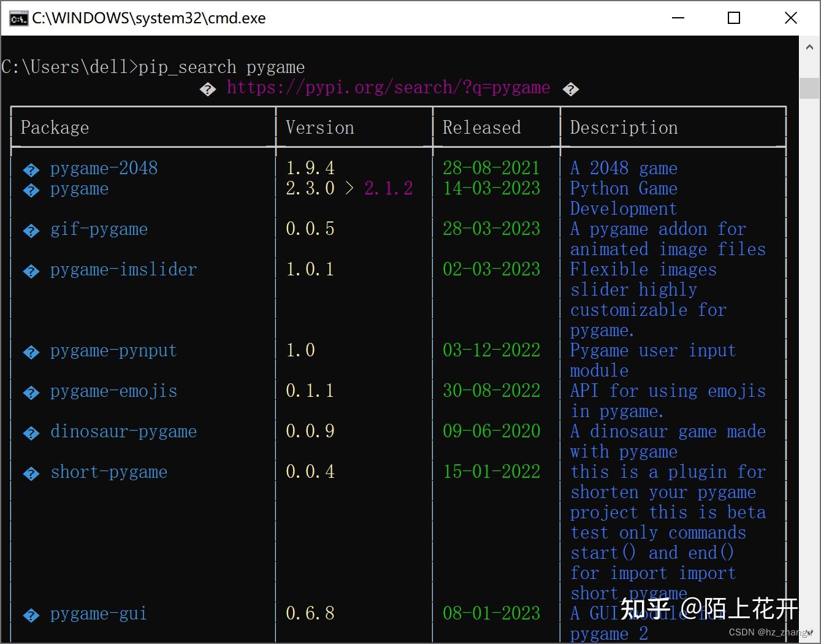Click the Package column header
The image size is (821, 644).
pos(55,128)
